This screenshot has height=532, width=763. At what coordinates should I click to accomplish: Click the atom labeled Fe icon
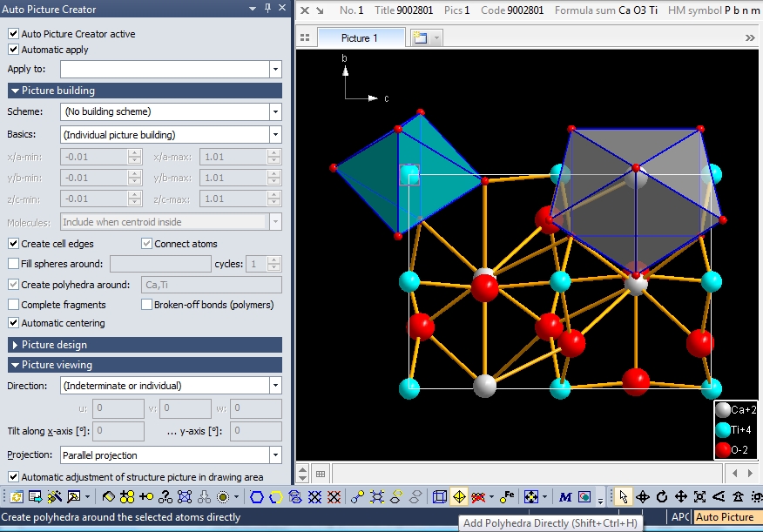pos(506,497)
